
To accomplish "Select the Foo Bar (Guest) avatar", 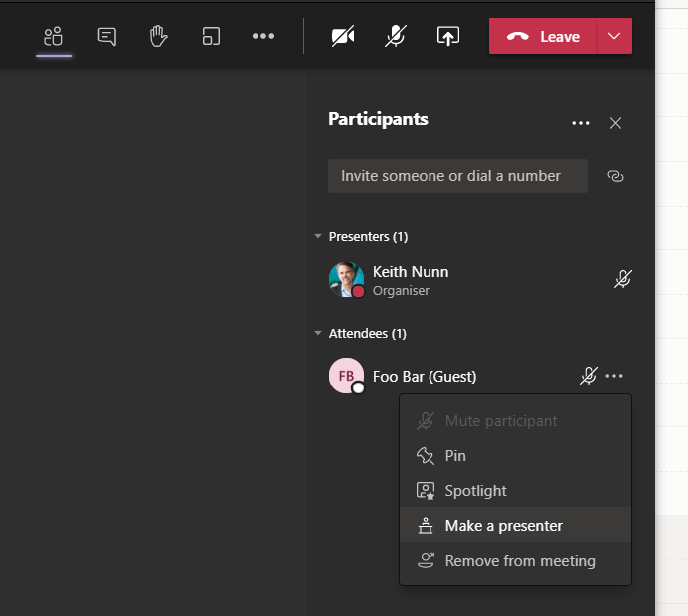I will (346, 376).
